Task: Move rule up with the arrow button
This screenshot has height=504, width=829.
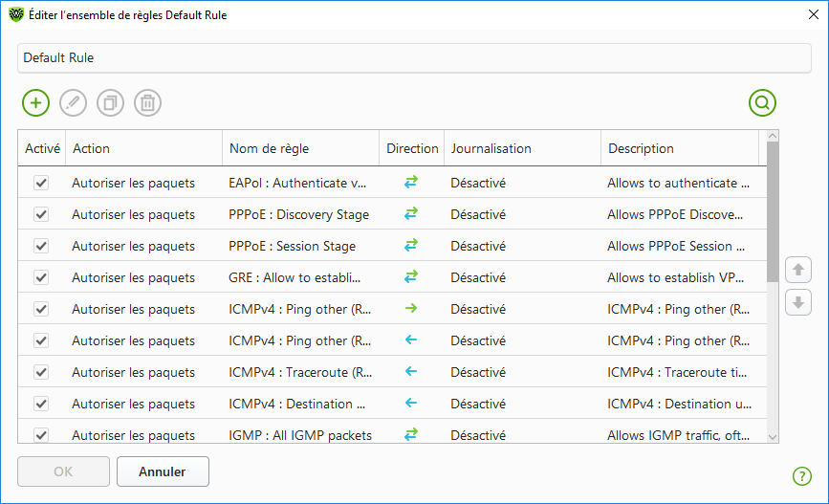Action: [797, 270]
